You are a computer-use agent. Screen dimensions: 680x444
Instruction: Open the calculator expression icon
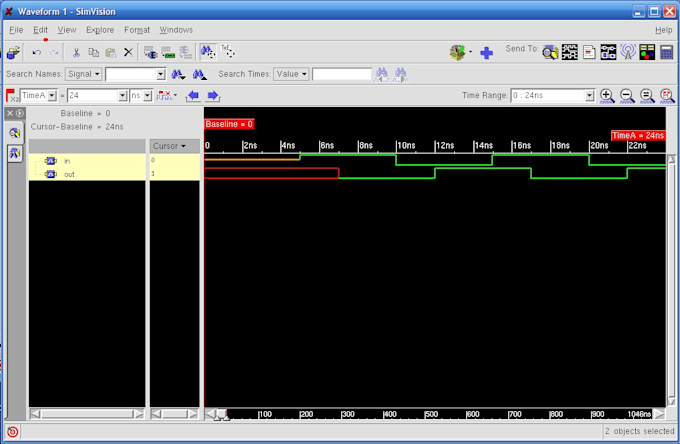(x=667, y=52)
